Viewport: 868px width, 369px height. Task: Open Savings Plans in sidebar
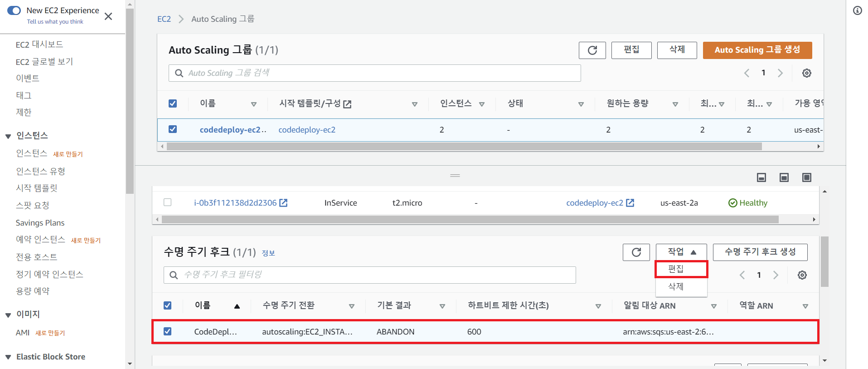[40, 223]
